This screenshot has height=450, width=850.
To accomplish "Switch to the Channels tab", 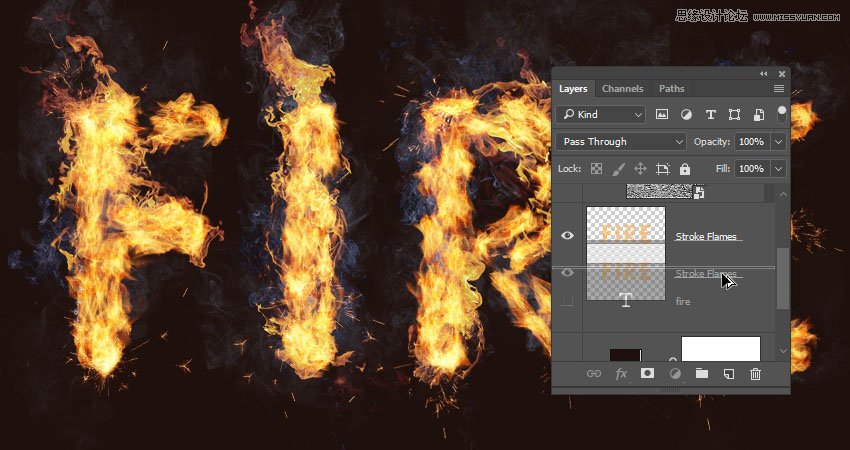I will point(623,89).
